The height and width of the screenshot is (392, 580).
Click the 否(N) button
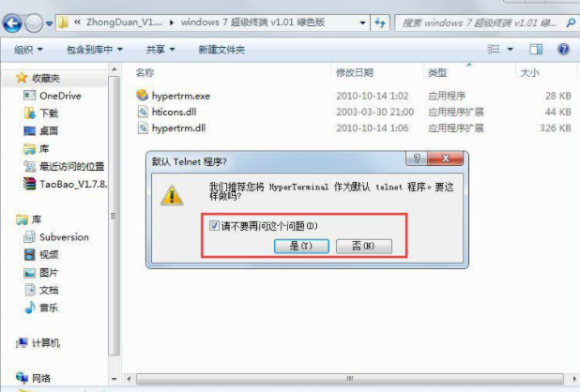(363, 246)
